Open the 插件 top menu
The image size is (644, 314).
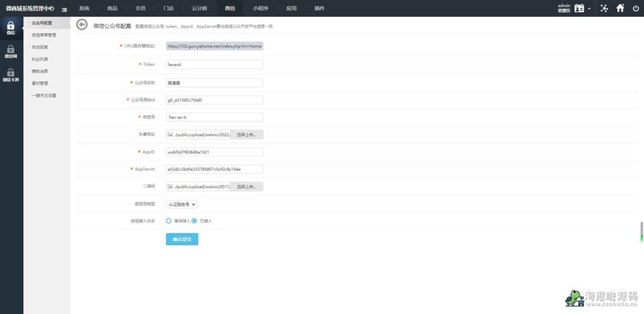tap(319, 9)
